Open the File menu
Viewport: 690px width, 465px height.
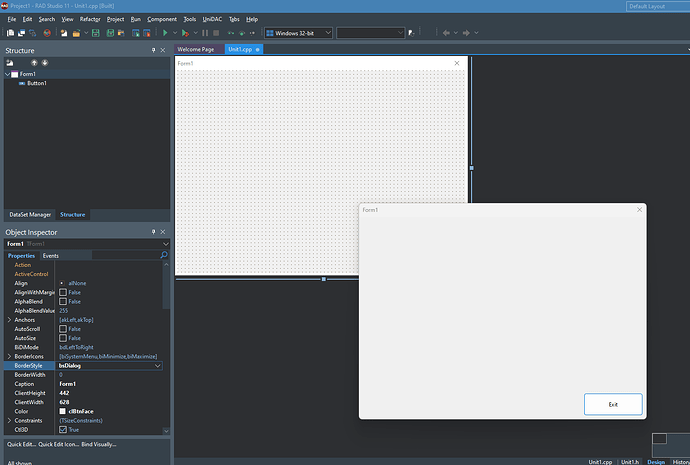(12, 19)
